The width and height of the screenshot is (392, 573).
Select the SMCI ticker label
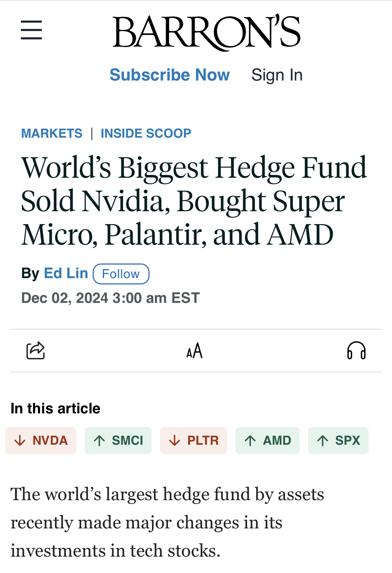(128, 441)
